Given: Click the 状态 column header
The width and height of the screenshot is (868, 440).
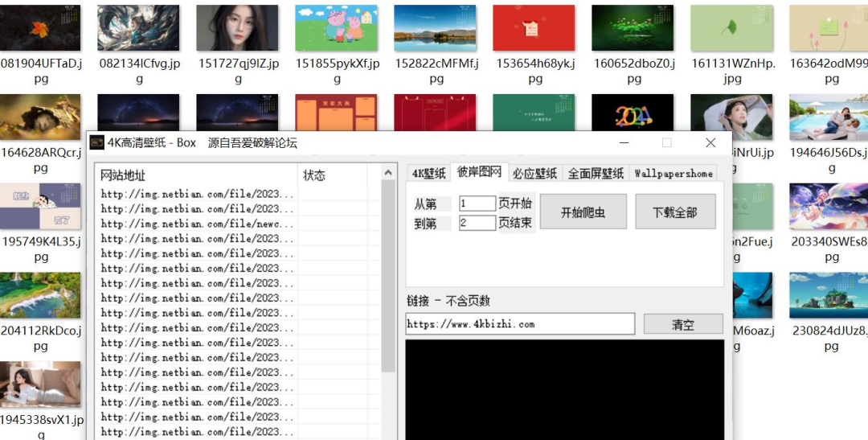Looking at the screenshot, I should pos(332,175).
